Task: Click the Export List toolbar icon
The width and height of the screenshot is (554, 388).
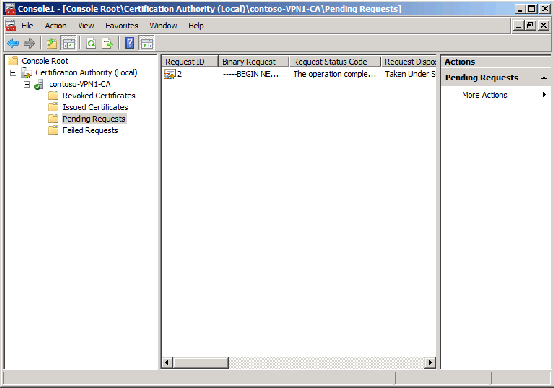Action: coord(107,43)
